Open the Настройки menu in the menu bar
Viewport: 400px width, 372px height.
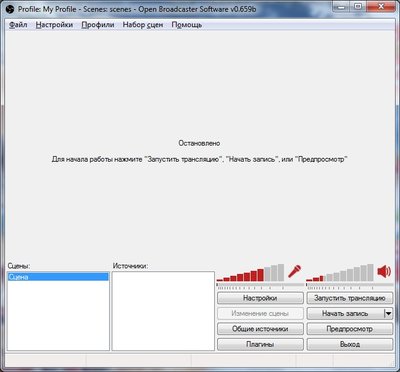[54, 25]
